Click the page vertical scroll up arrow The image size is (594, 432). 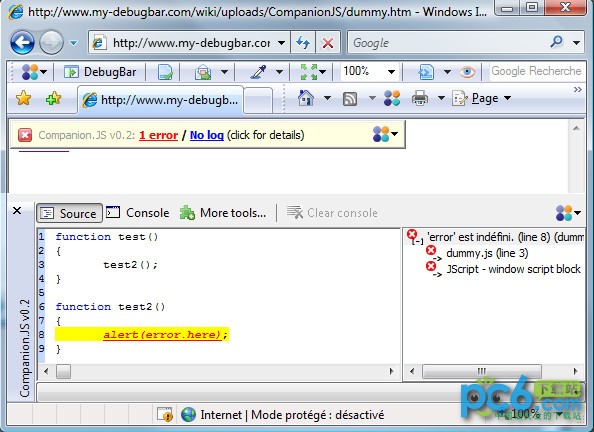click(x=576, y=128)
